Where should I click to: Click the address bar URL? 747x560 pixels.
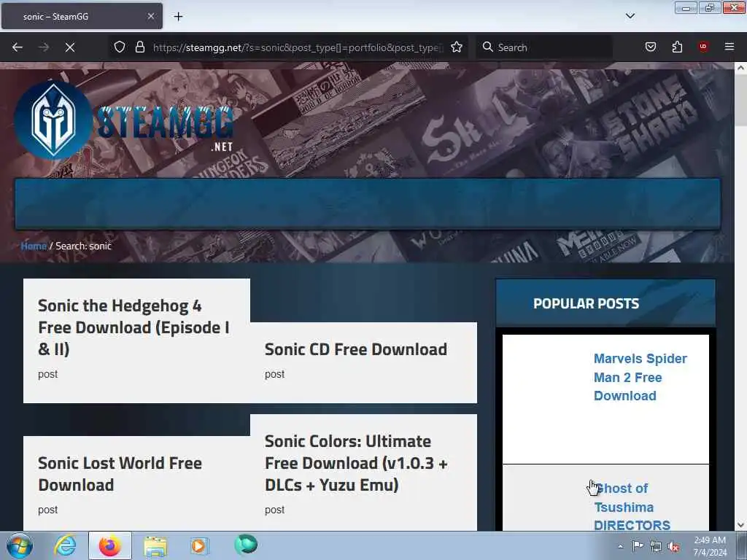pos(298,47)
